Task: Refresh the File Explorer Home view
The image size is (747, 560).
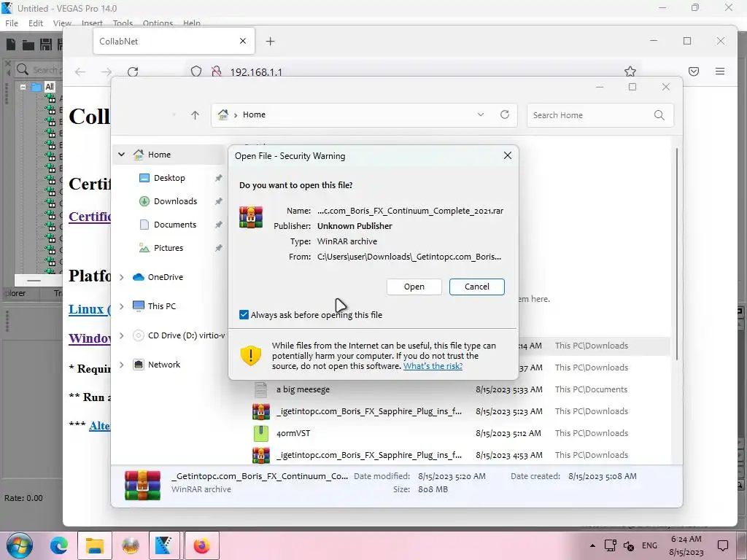Action: pyautogui.click(x=505, y=114)
